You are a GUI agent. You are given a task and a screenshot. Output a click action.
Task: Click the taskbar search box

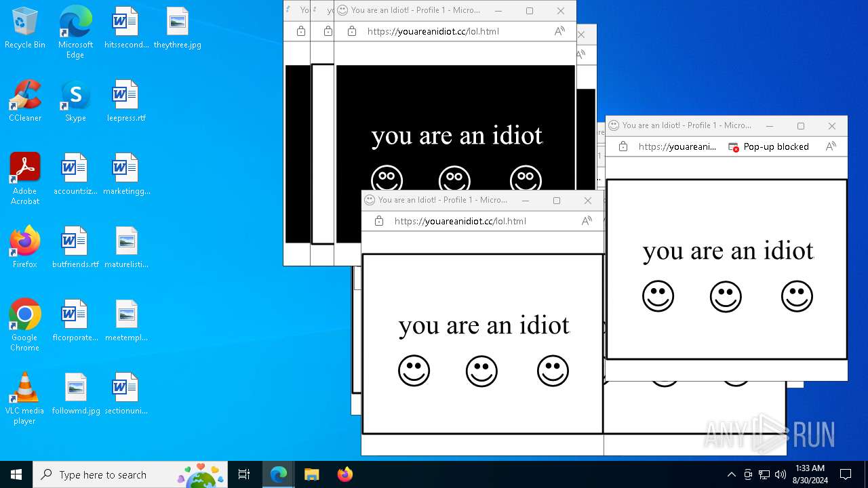tap(130, 474)
